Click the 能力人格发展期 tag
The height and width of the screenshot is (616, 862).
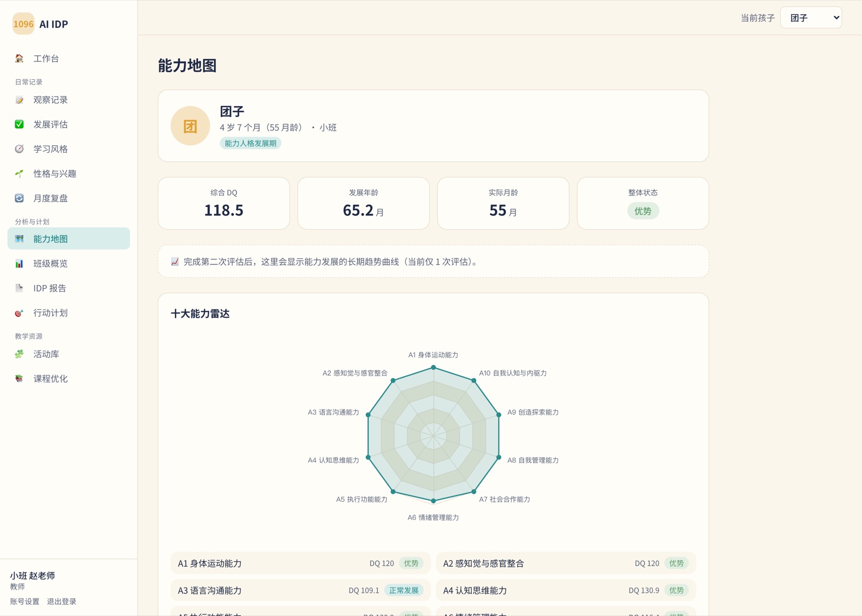point(251,143)
